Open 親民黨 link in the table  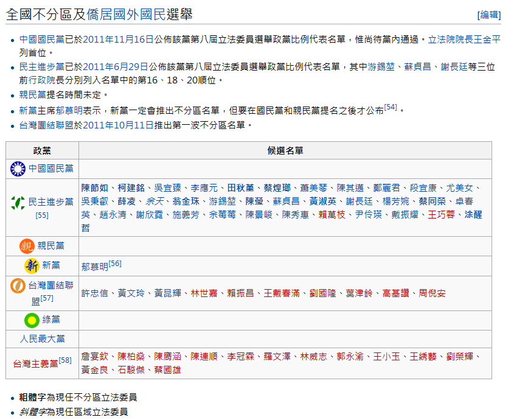tap(51, 246)
